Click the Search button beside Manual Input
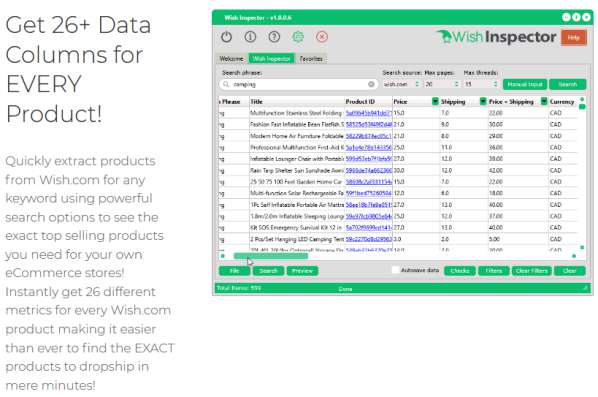Screen dimensions: 598x397 pos(567,84)
